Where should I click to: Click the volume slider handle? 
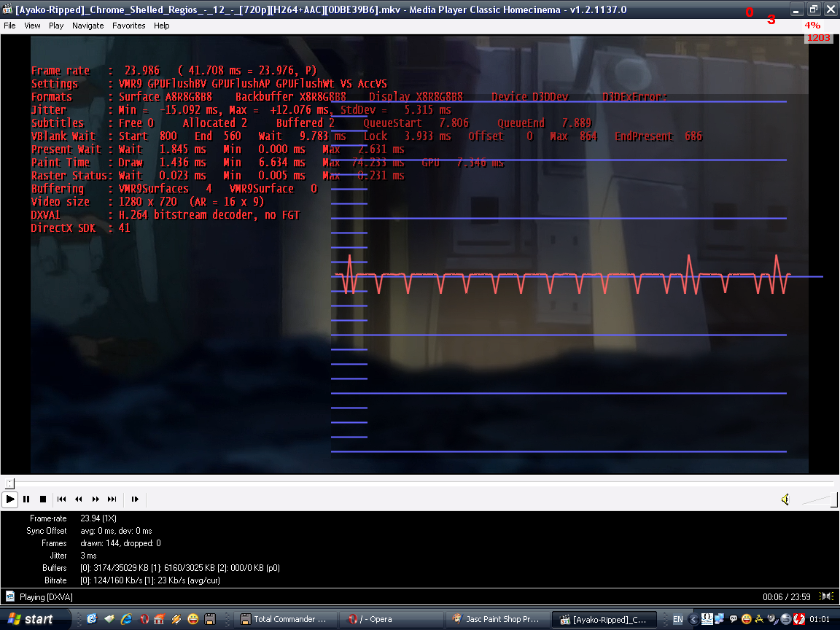834,499
